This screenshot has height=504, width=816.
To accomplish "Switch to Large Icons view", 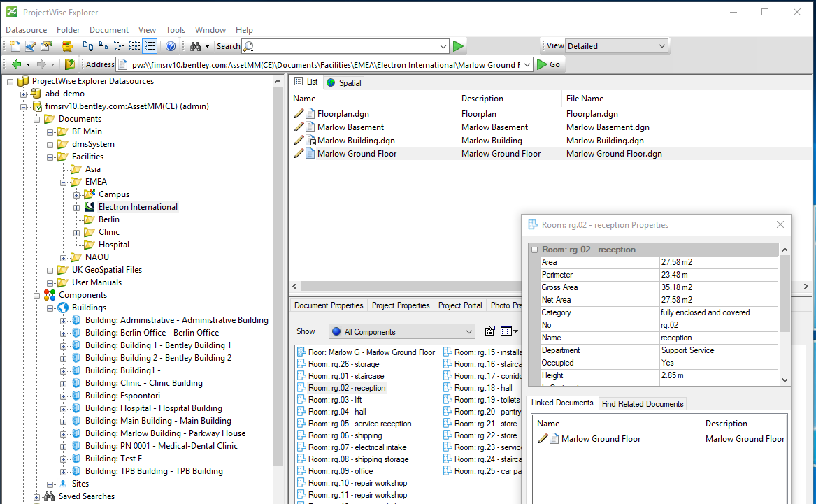I will click(x=88, y=46).
